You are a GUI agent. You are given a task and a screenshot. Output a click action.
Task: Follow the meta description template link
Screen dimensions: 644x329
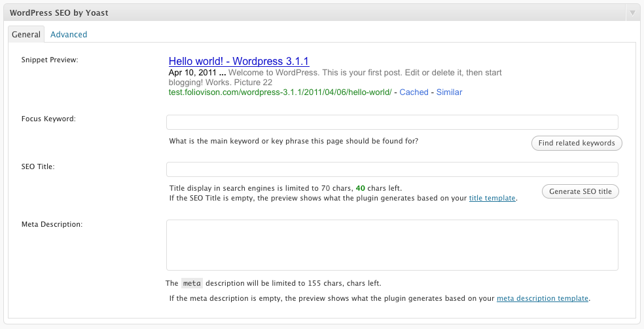click(543, 298)
